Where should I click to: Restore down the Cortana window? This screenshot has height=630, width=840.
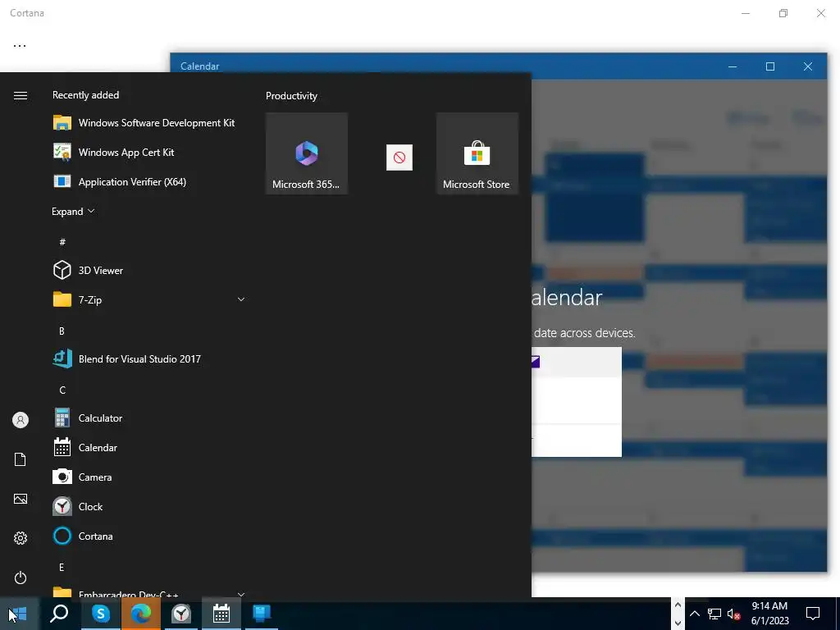(x=783, y=13)
